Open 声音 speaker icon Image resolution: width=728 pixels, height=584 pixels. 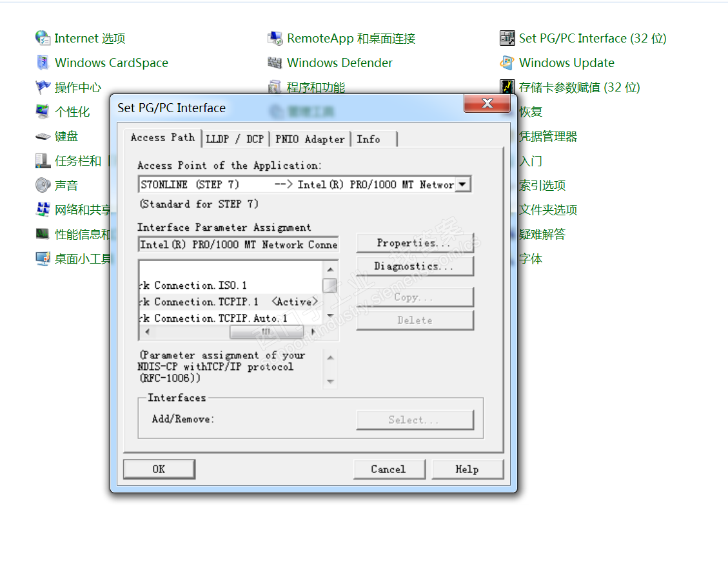tap(43, 185)
